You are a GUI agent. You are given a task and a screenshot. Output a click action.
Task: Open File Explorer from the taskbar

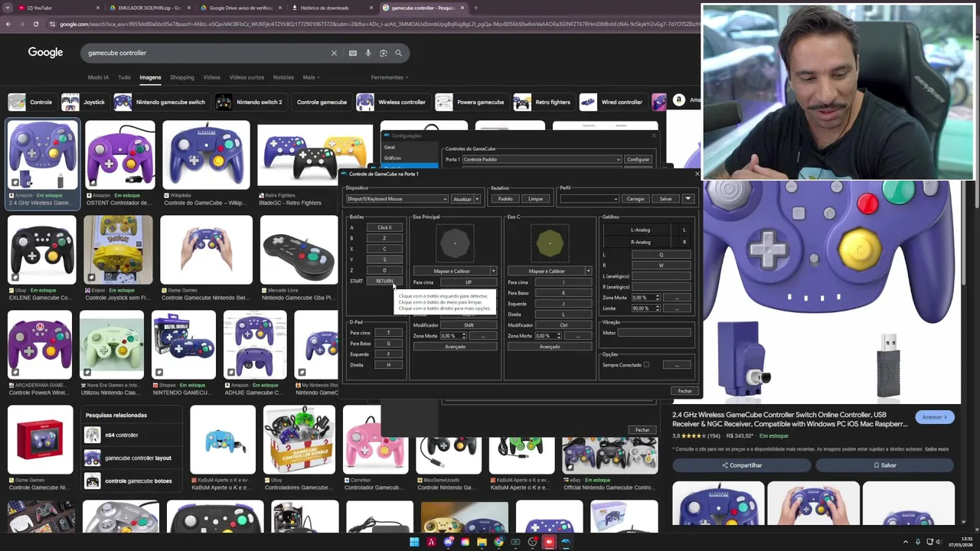pyautogui.click(x=482, y=542)
